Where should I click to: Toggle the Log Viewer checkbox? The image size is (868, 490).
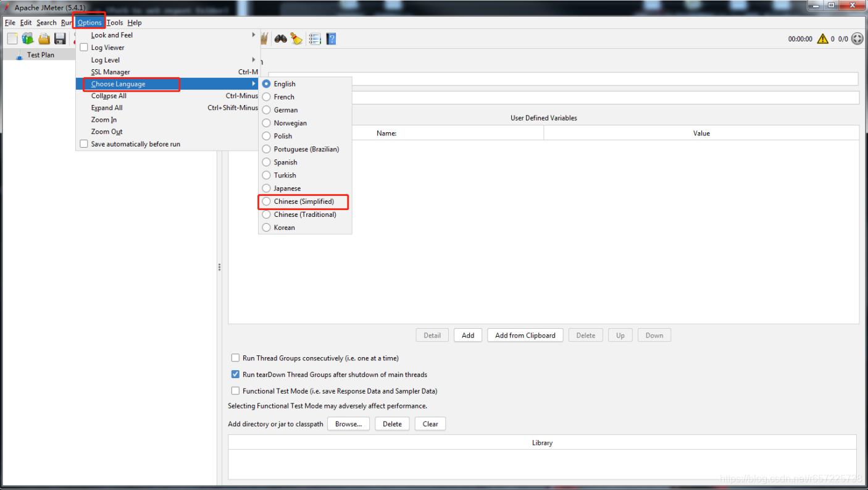tap(84, 48)
